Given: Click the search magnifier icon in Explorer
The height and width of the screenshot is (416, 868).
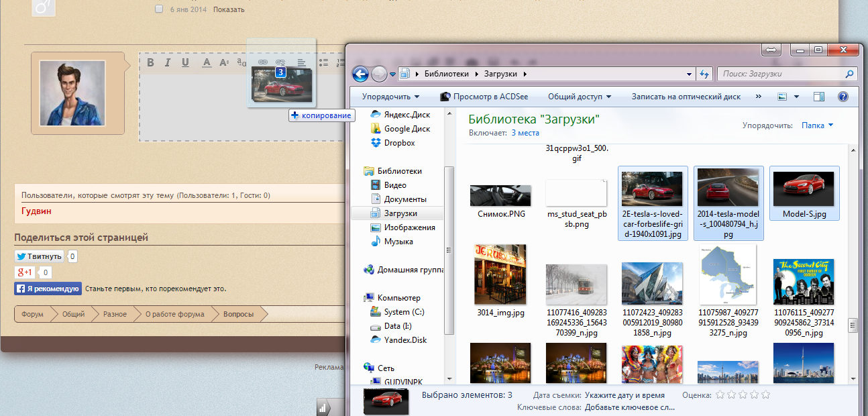Looking at the screenshot, I should pos(850,74).
